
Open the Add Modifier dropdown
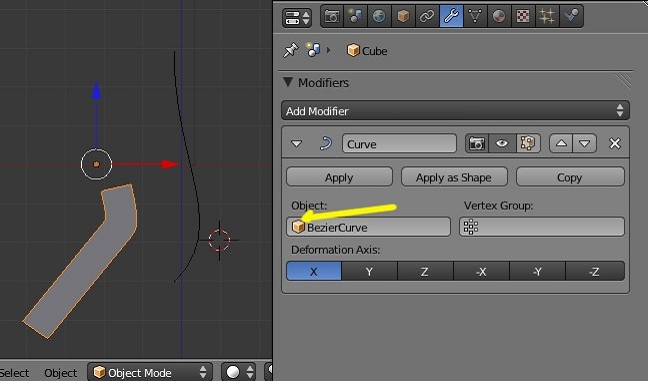[455, 111]
